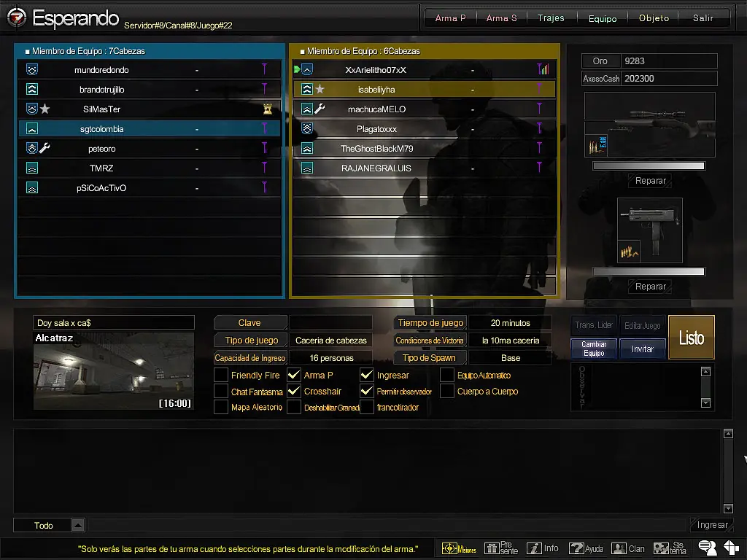Click the signal bars icon for XxArielitho07xX

coord(543,69)
